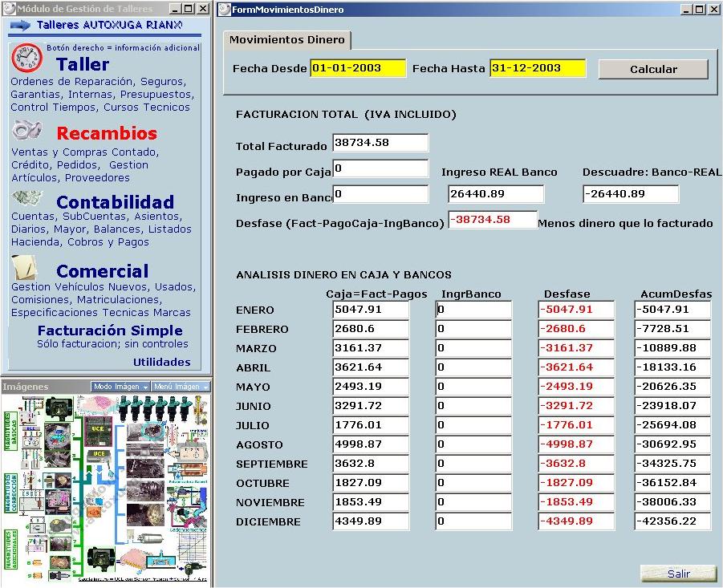
Task: Open the Contabilidad module
Action: click(x=115, y=202)
